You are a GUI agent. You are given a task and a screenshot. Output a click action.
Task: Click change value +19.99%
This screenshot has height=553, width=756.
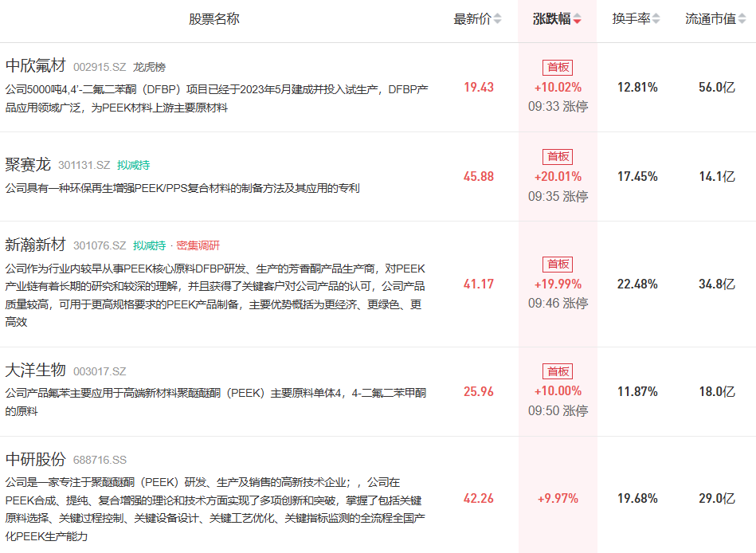(558, 284)
